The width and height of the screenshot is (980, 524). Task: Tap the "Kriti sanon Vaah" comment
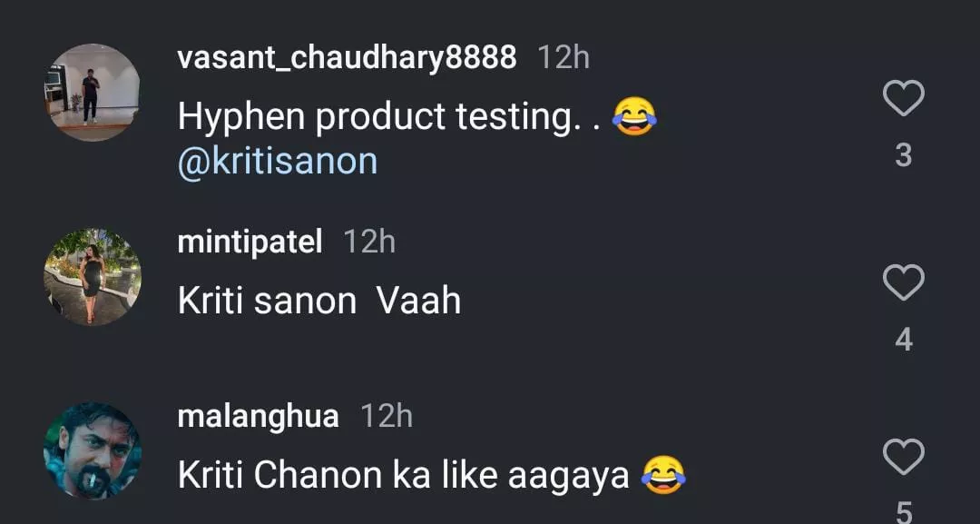(319, 301)
